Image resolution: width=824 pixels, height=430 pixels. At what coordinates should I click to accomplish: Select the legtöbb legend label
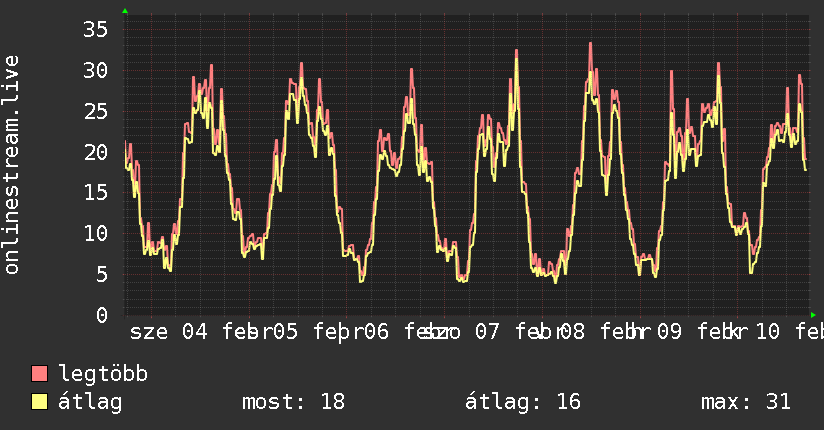point(103,374)
